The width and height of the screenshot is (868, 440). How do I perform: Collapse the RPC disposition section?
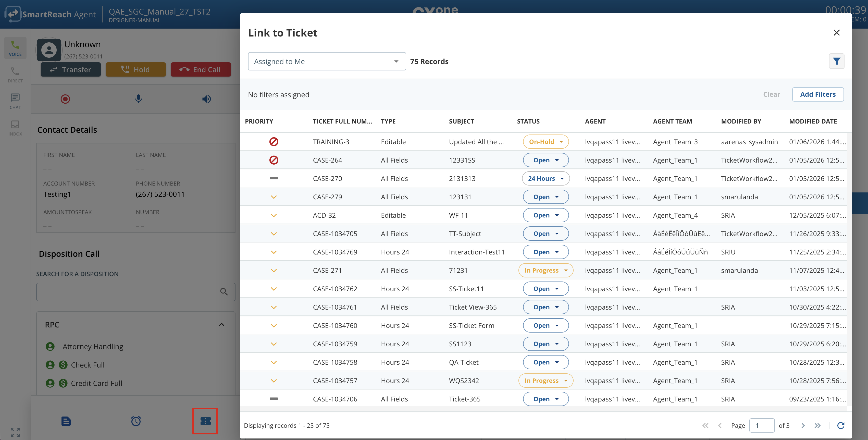[221, 324]
